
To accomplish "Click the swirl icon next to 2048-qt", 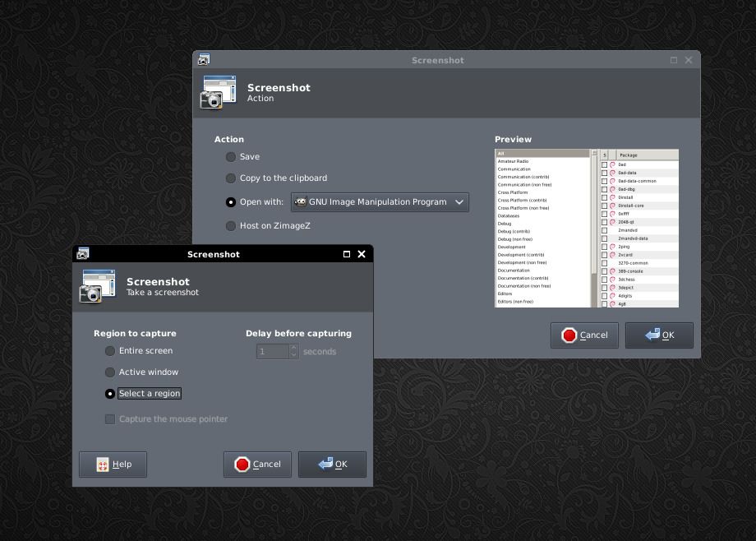I will coord(612,222).
